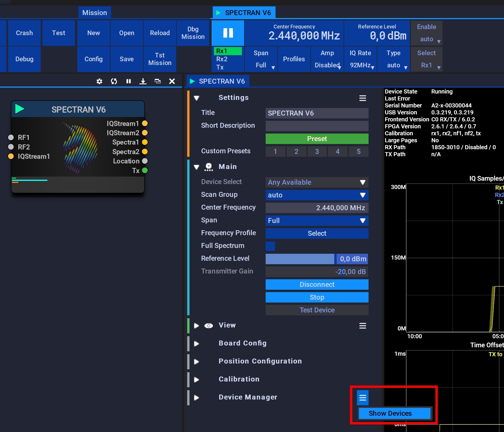This screenshot has width=504, height=432.
Task: Open the Enable auto dropdown
Action: (427, 33)
